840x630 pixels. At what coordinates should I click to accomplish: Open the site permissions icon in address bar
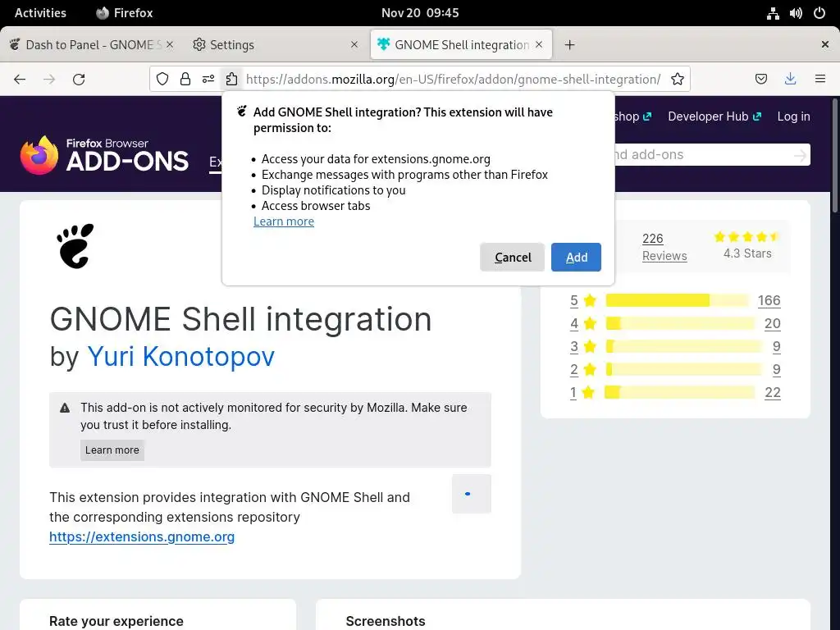click(208, 80)
